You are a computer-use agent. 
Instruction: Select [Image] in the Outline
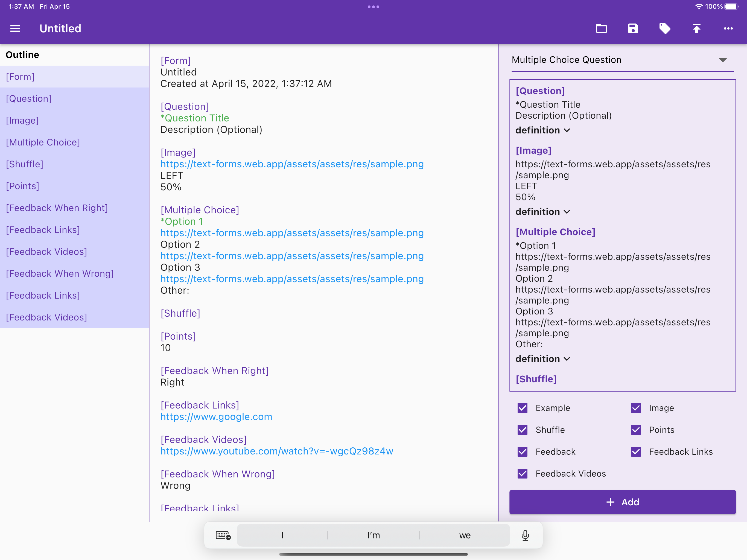click(74, 121)
